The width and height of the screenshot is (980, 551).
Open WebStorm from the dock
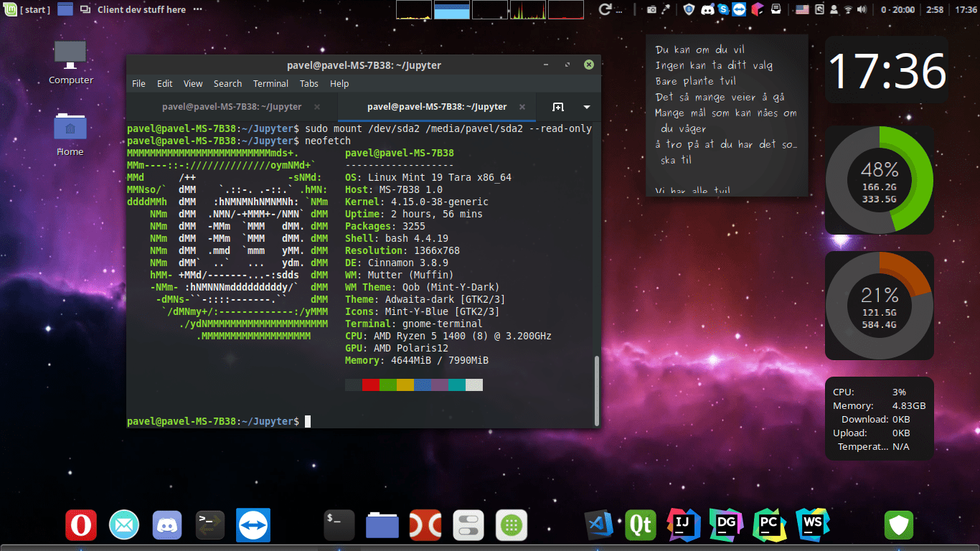pyautogui.click(x=813, y=525)
